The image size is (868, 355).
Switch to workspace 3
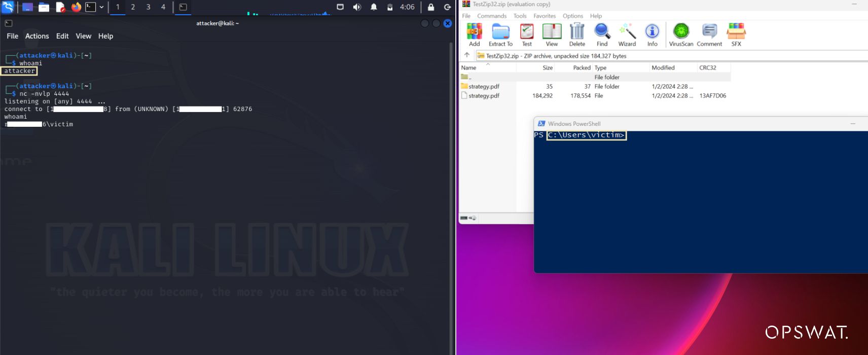[x=148, y=7]
